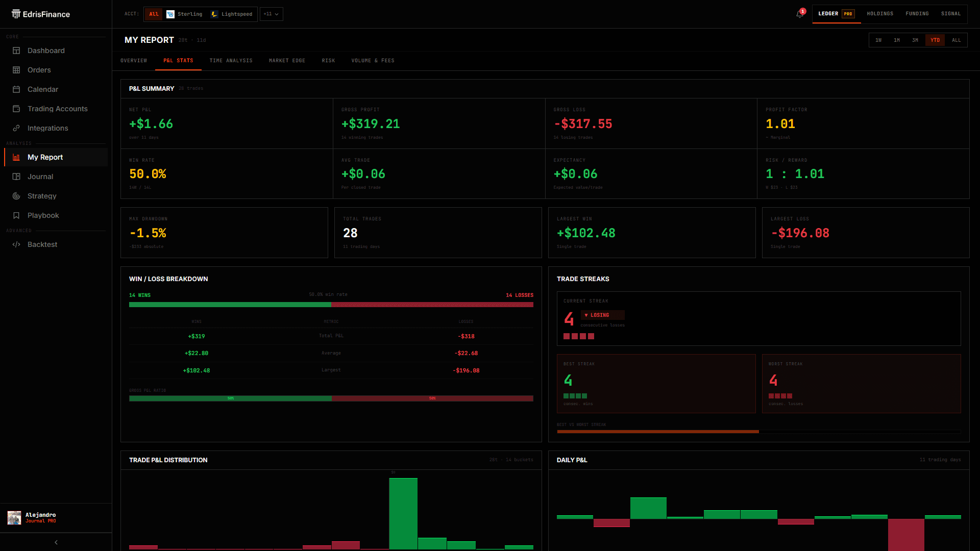This screenshot has width=980, height=551.
Task: Click the tallest green distribution bar
Action: coord(403,514)
